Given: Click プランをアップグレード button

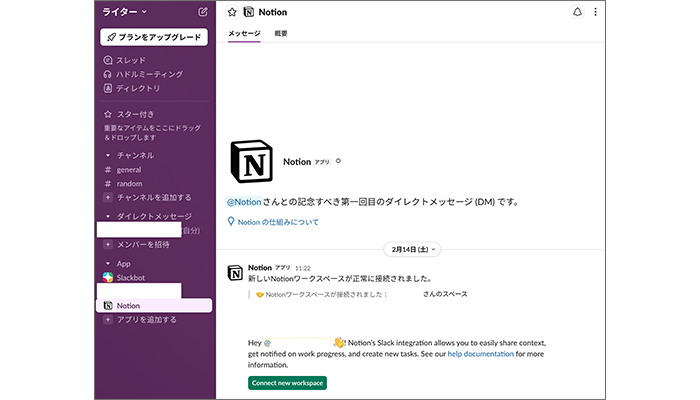Looking at the screenshot, I should coord(154,37).
